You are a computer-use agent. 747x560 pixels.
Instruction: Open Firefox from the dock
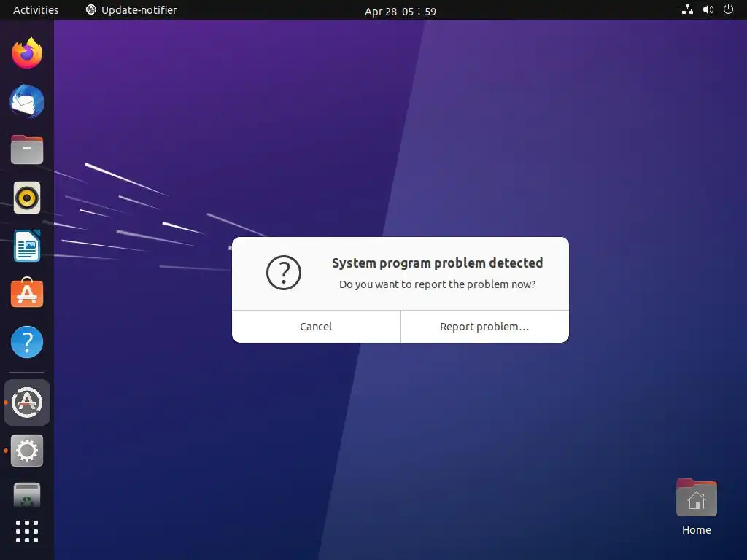click(x=27, y=52)
